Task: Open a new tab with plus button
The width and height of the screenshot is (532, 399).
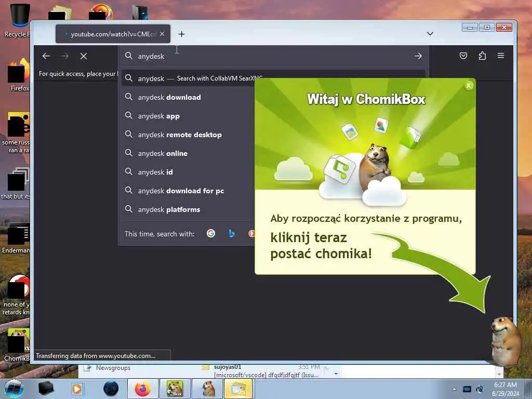Action: (181, 34)
